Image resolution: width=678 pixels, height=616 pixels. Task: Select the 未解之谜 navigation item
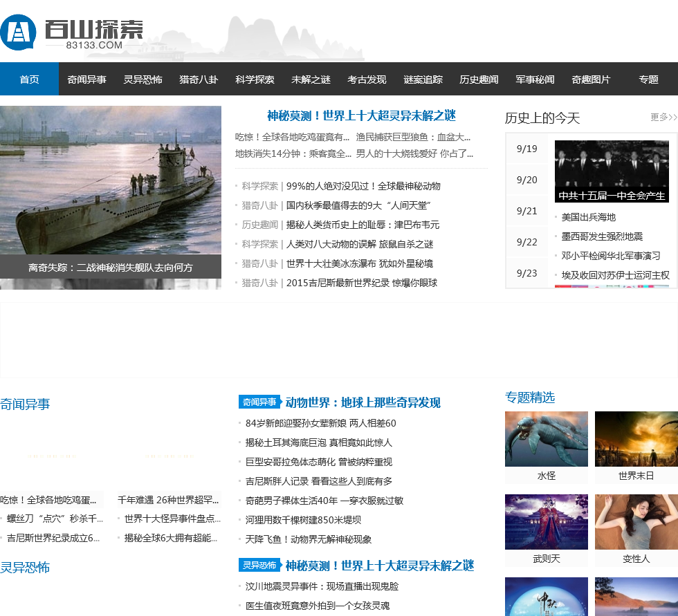pyautogui.click(x=311, y=80)
